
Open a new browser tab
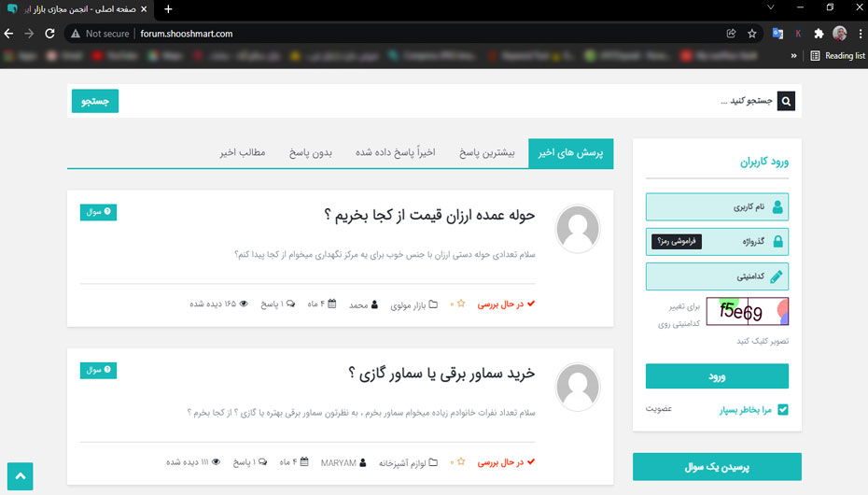coord(168,8)
